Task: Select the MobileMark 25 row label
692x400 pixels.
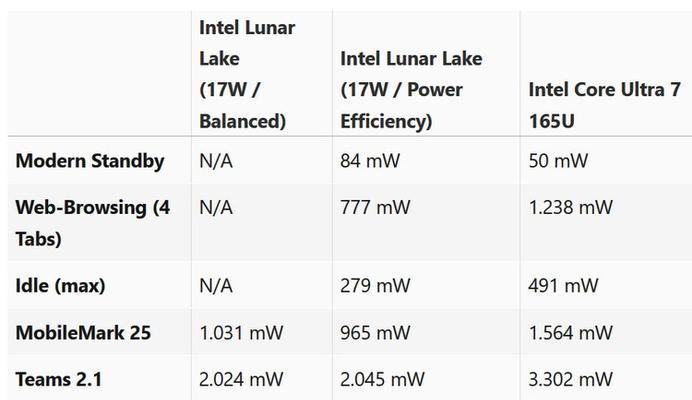Action: coord(83,332)
